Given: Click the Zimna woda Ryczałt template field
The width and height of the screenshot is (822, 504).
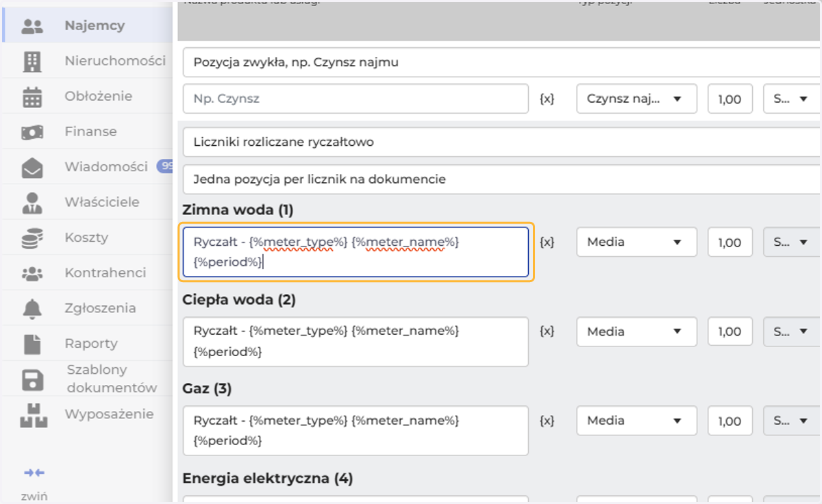Looking at the screenshot, I should pyautogui.click(x=356, y=252).
